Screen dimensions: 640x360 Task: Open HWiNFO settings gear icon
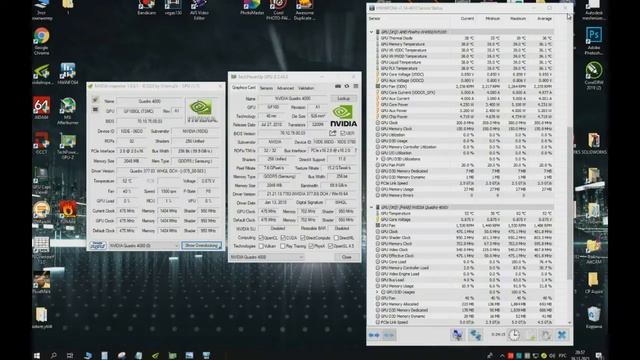[546, 335]
